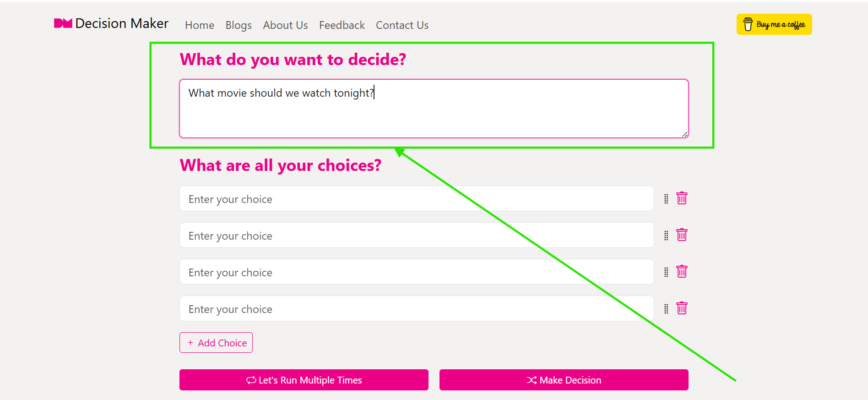Click the Decision Maker logo icon

point(63,23)
